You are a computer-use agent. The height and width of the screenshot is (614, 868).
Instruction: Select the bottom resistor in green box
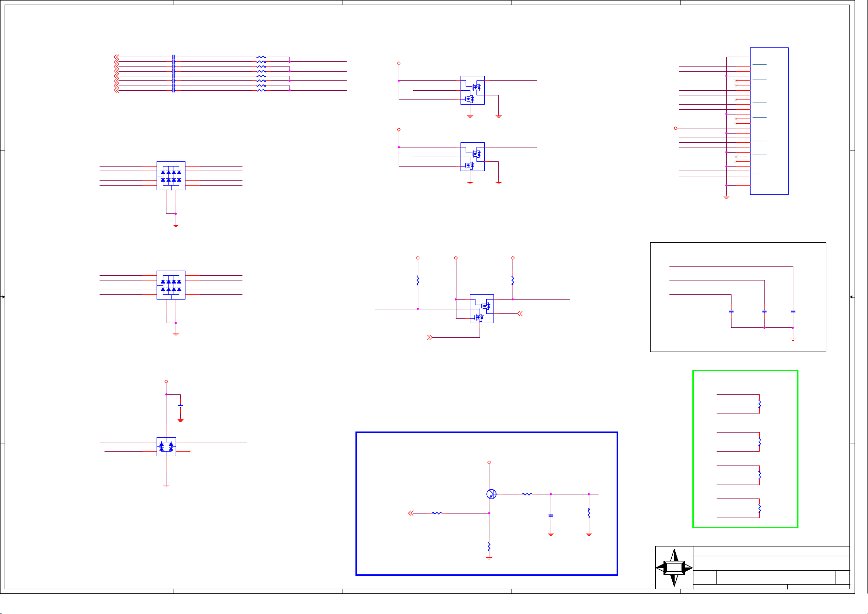pyautogui.click(x=759, y=508)
